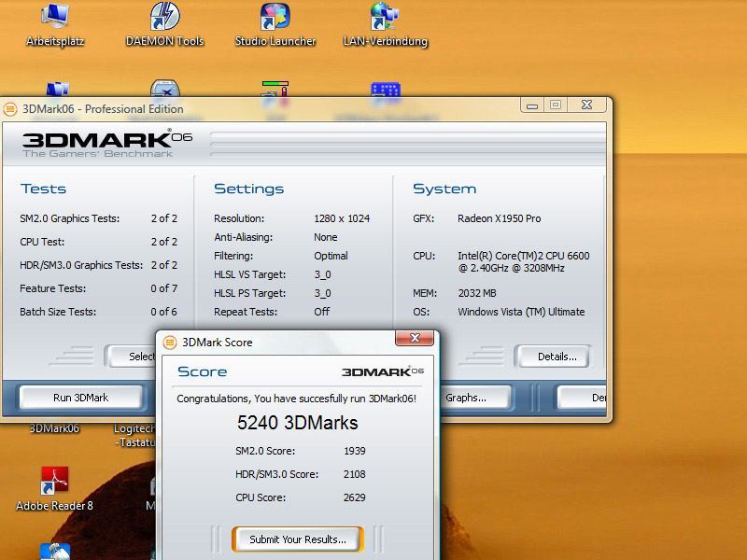Open the LAN-Verbindung desktop shortcut
This screenshot has width=747, height=560.
tap(385, 24)
